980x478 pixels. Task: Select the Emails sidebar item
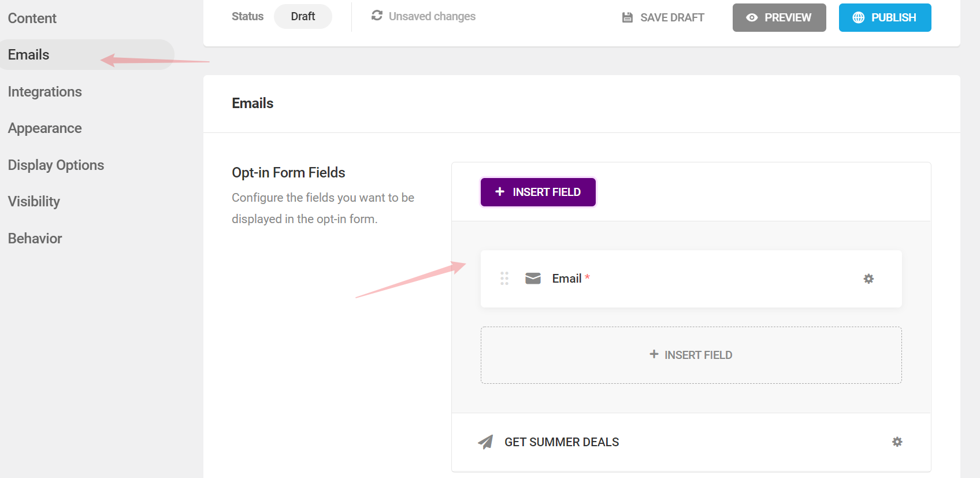pyautogui.click(x=87, y=55)
